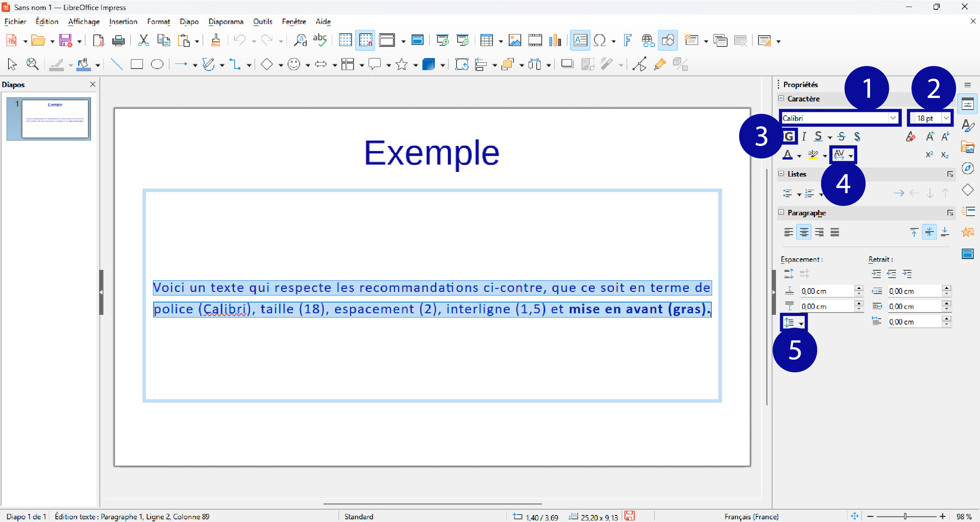Enable justified paragraph alignment
Screen dimensions: 980x522
[834, 232]
